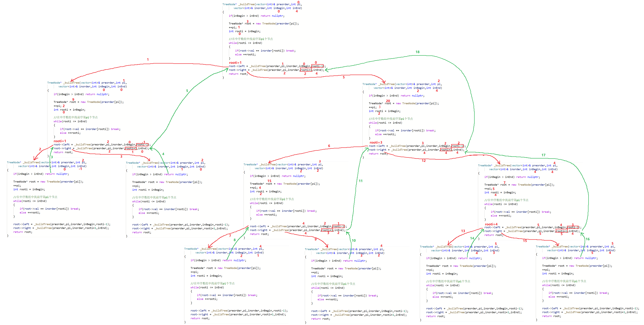Screen dimensions: 644x325
Task: Click the green number 8 arrow label
Action: 234,240
